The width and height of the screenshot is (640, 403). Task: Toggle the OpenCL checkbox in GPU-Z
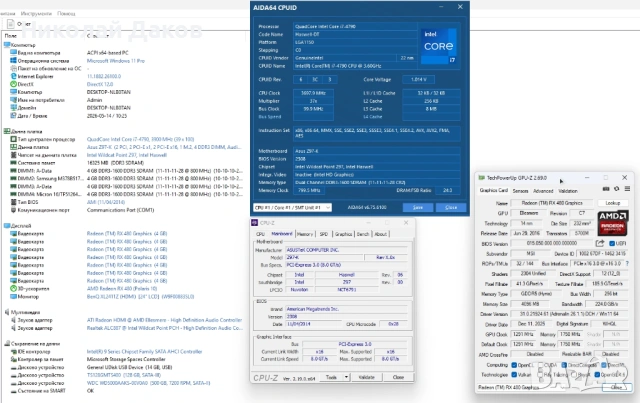tap(514, 365)
